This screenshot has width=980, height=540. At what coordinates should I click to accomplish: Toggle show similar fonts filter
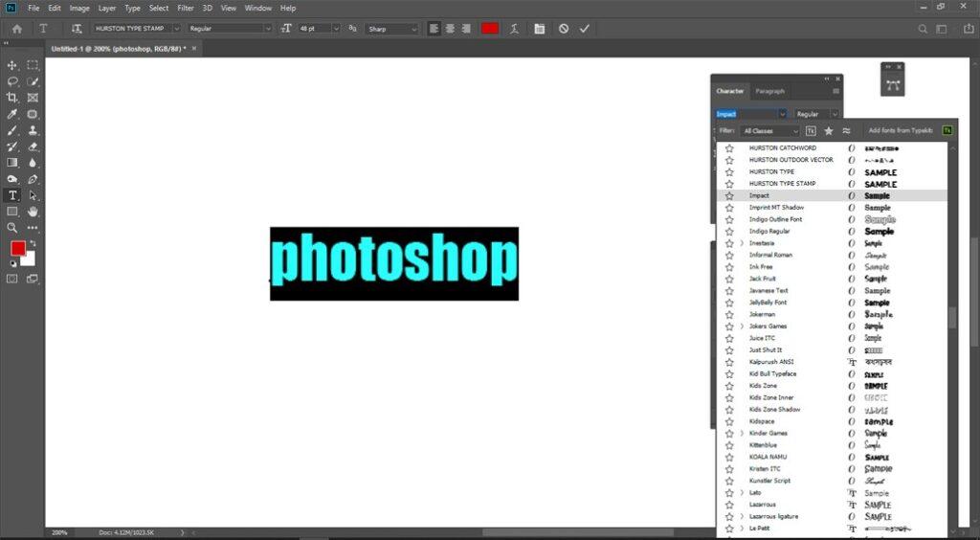click(846, 130)
